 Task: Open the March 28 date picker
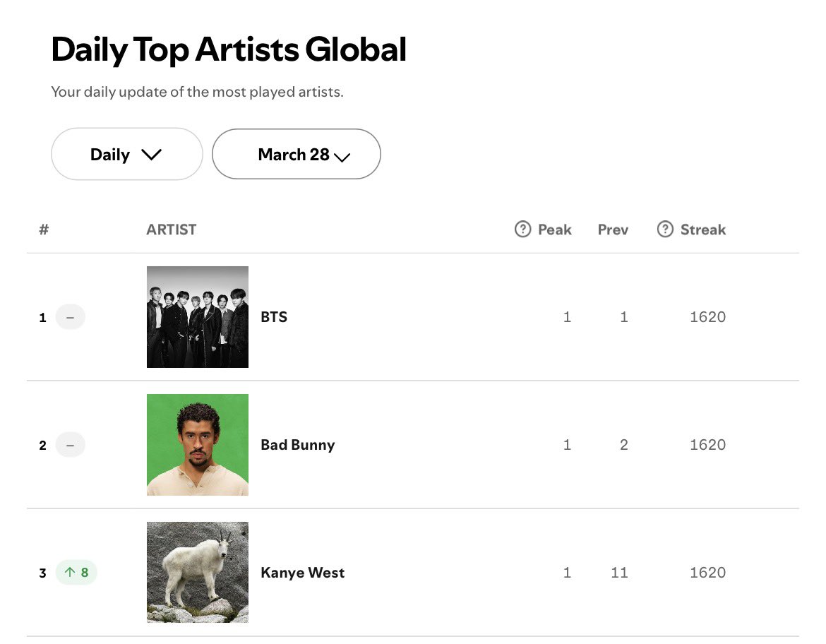(297, 155)
